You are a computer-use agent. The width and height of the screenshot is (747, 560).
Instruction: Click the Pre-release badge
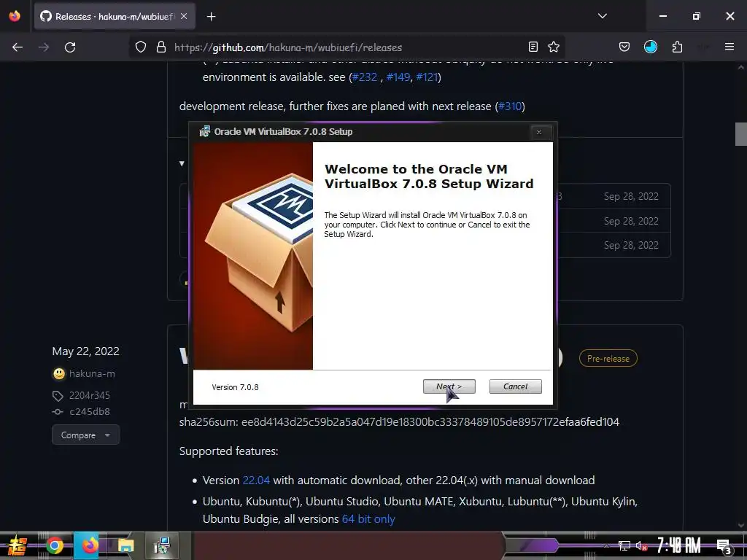[608, 359]
